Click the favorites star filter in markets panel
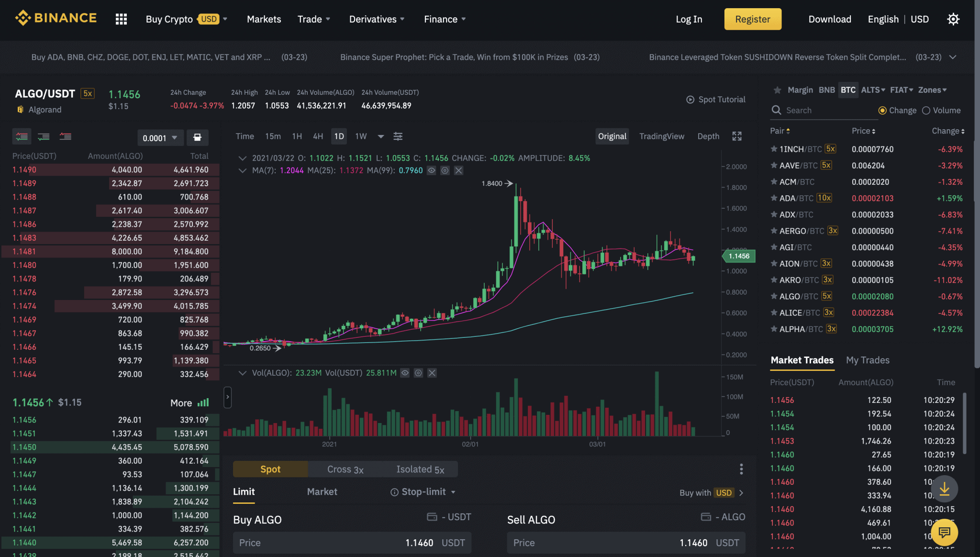 click(x=777, y=90)
